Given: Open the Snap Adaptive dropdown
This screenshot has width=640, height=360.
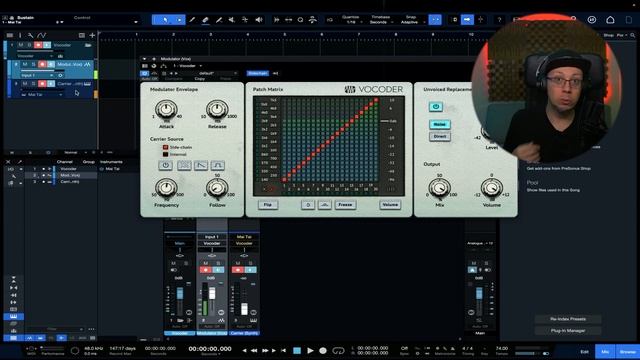Looking at the screenshot, I should pyautogui.click(x=411, y=22).
